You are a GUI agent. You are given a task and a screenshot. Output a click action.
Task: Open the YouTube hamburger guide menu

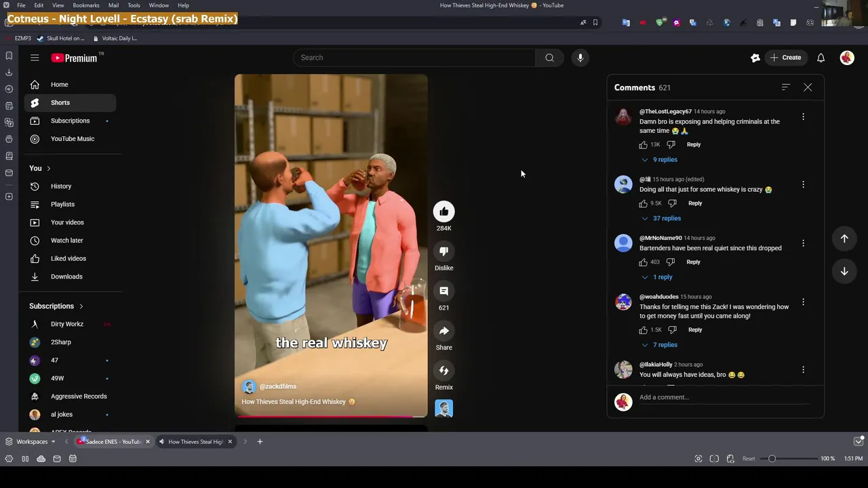35,58
